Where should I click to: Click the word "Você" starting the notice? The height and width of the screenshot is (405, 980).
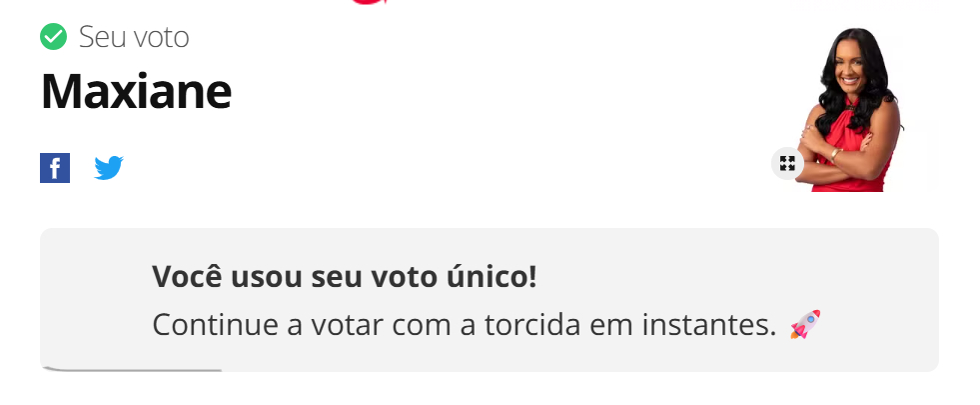184,277
